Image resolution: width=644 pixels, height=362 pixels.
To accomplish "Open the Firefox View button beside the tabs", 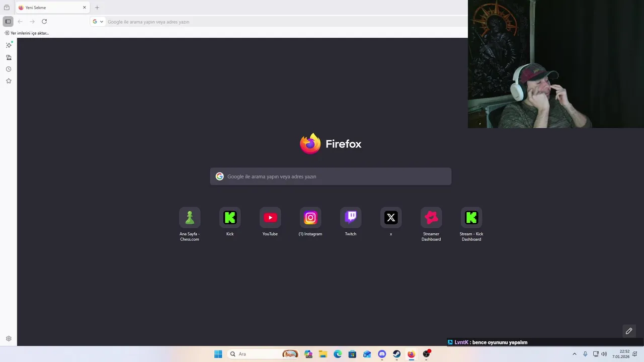I will coord(7,8).
